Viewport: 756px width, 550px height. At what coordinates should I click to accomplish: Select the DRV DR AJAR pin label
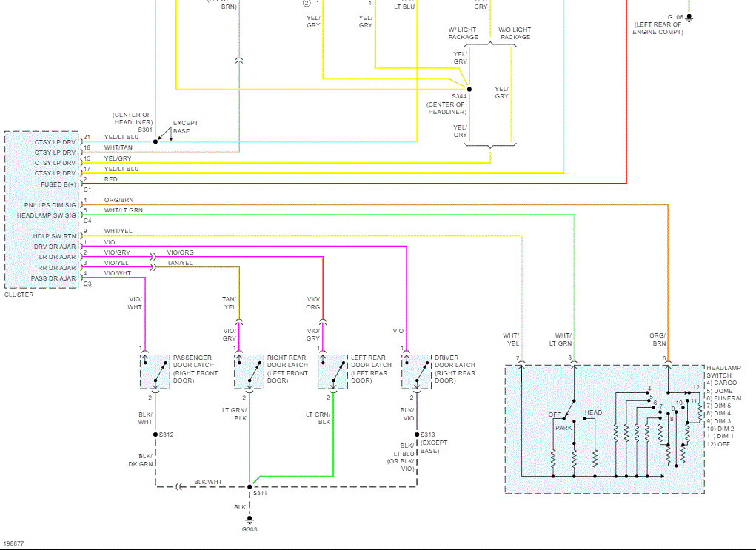coord(55,247)
